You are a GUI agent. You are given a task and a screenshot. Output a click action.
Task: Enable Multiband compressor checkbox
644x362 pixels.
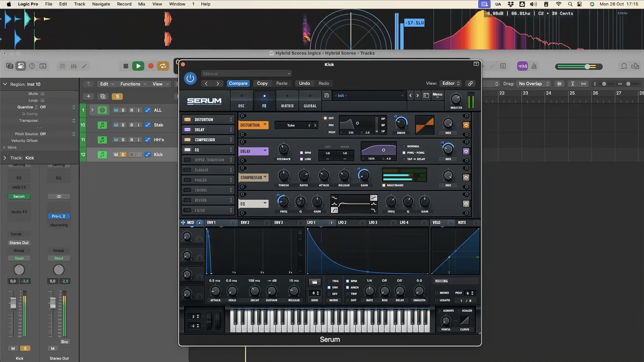pyautogui.click(x=384, y=185)
